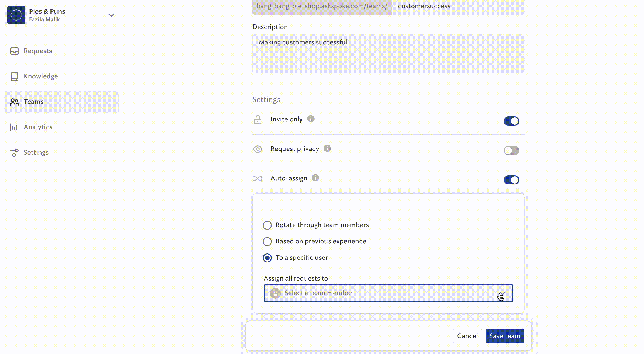This screenshot has width=644, height=354.
Task: Click the Analytics bar chart icon
Action: 15,127
